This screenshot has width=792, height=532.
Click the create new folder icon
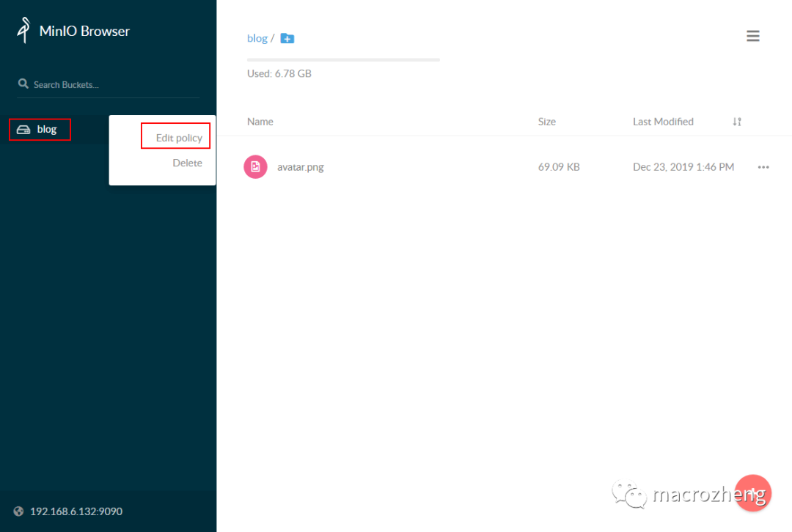pos(287,38)
